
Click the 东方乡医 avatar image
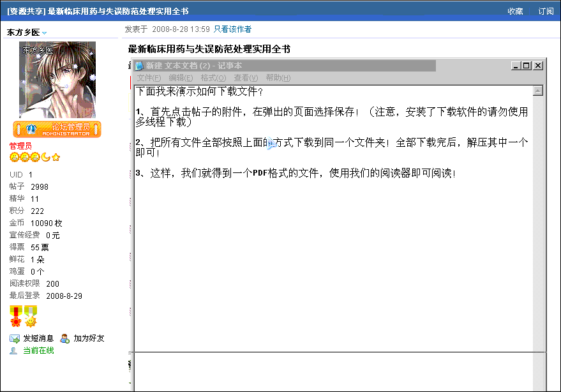point(57,80)
